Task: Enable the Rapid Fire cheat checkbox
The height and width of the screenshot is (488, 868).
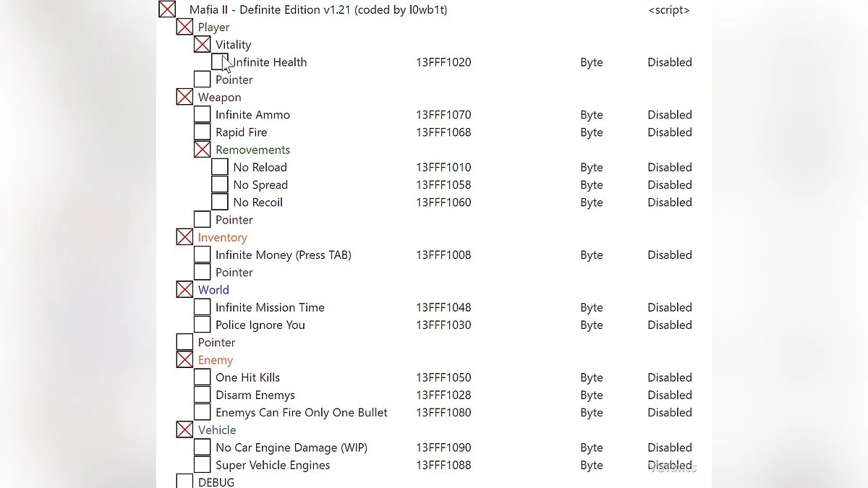Action: pos(203,132)
